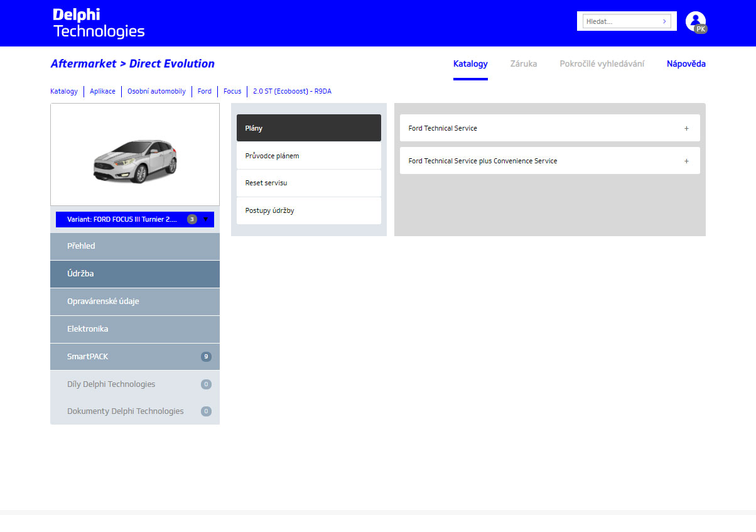Open Opravárenské údaje sidebar section
This screenshot has height=532, width=756.
(135, 301)
